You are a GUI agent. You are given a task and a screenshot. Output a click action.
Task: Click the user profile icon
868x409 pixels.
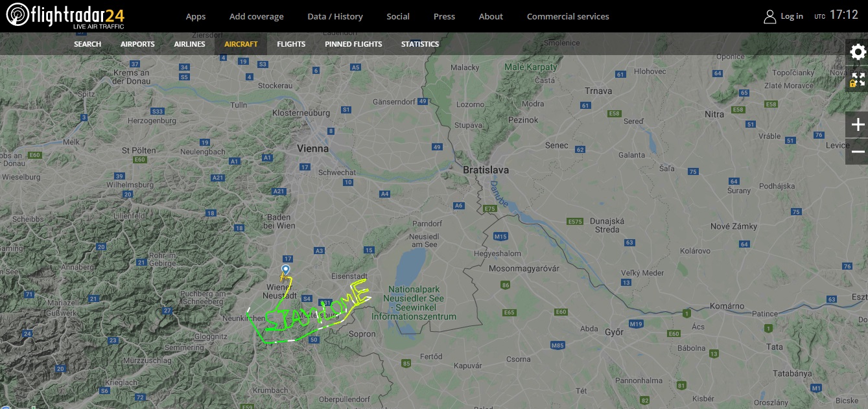tap(769, 16)
